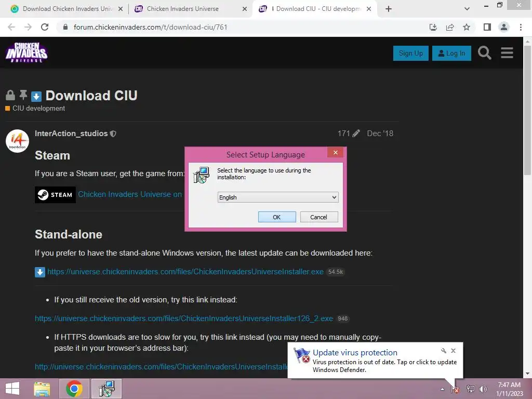Click the install/download page icon in address bar
The image size is (532, 399).
pyautogui.click(x=433, y=27)
